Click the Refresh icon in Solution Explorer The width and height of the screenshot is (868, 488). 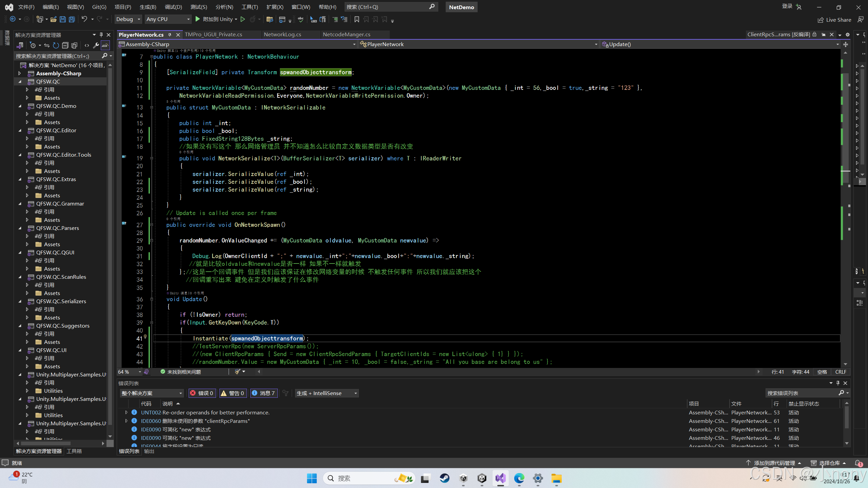click(56, 45)
